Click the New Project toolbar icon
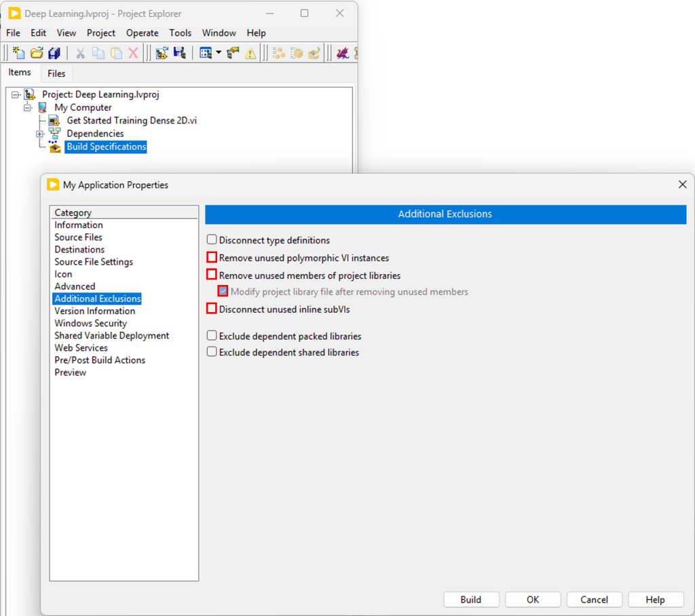Screen dimensions: 695x616 pos(19,53)
